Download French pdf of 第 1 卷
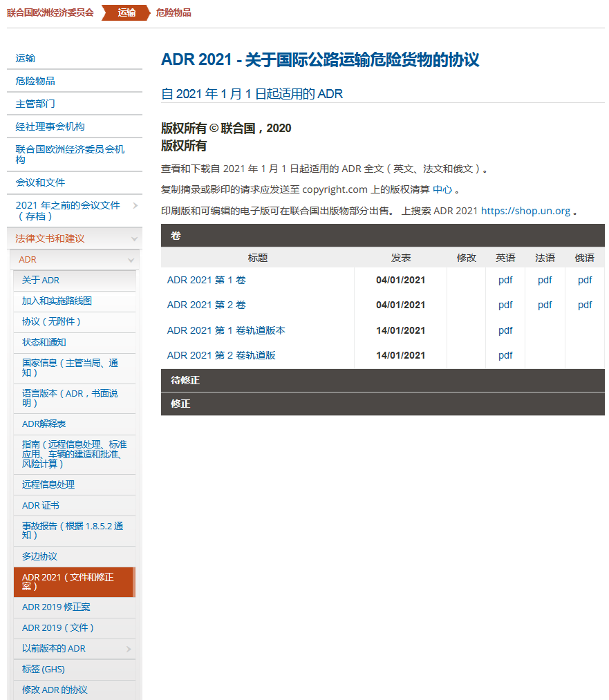The width and height of the screenshot is (609, 700). pyautogui.click(x=545, y=281)
